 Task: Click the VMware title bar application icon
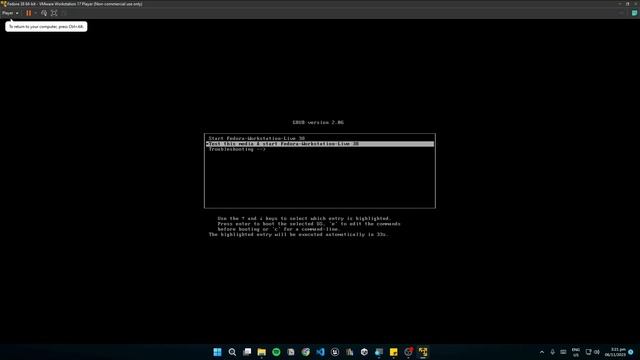tap(4, 4)
